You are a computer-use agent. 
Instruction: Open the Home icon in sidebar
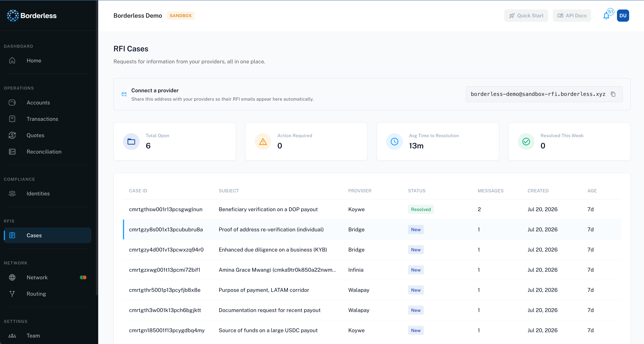(x=12, y=61)
